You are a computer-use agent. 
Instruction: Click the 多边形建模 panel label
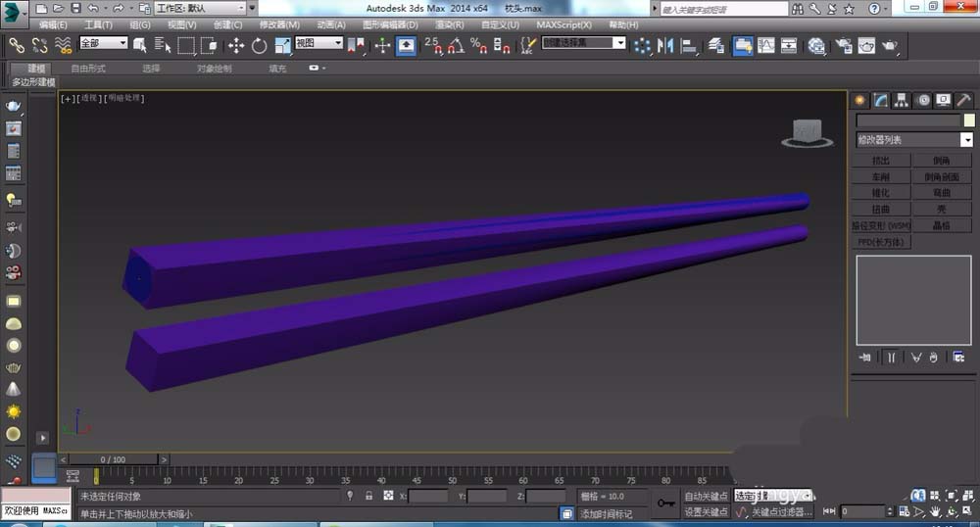(33, 82)
